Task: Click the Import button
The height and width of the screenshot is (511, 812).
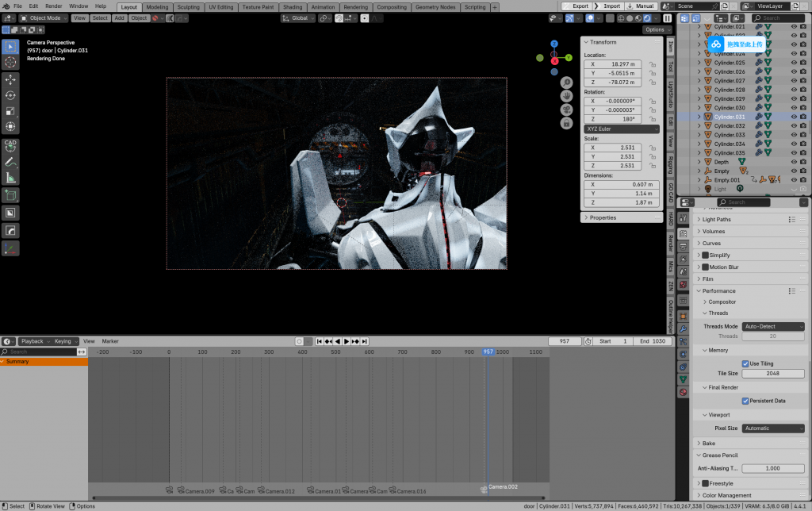Action: [608, 6]
